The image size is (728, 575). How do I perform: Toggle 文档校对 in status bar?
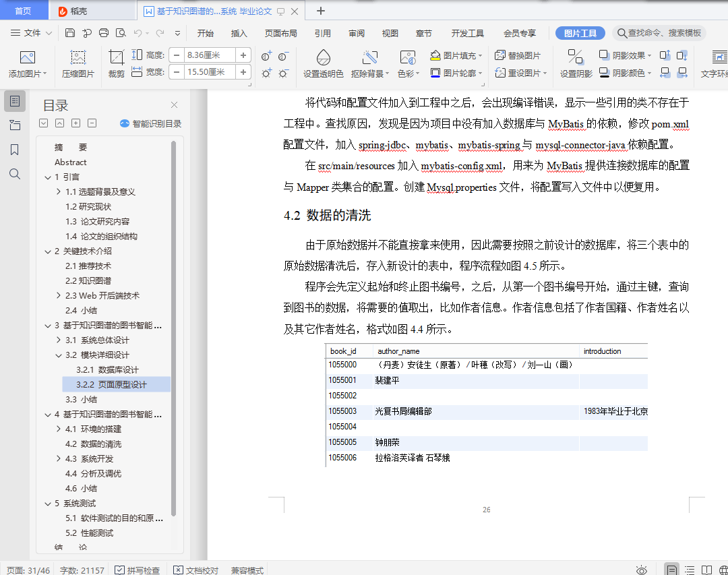point(195,570)
